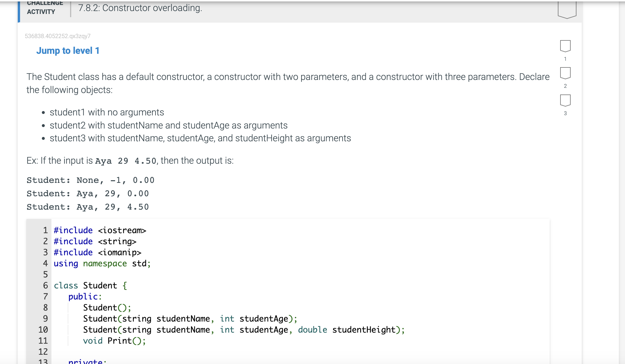Place cursor on #include <iostream> line
The height and width of the screenshot is (364, 625).
pos(100,230)
